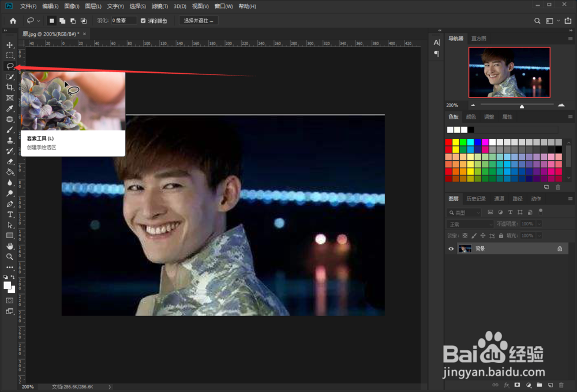Image resolution: width=577 pixels, height=392 pixels.
Task: Select the Paint Bucket tool
Action: point(10,172)
